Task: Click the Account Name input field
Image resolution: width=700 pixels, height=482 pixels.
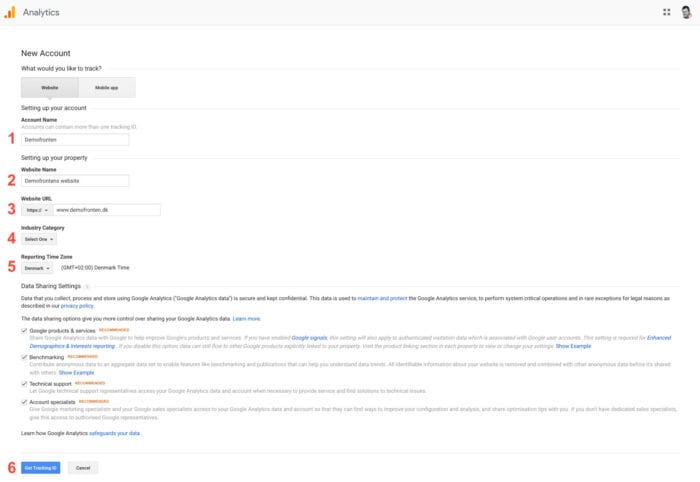Action: click(x=75, y=140)
